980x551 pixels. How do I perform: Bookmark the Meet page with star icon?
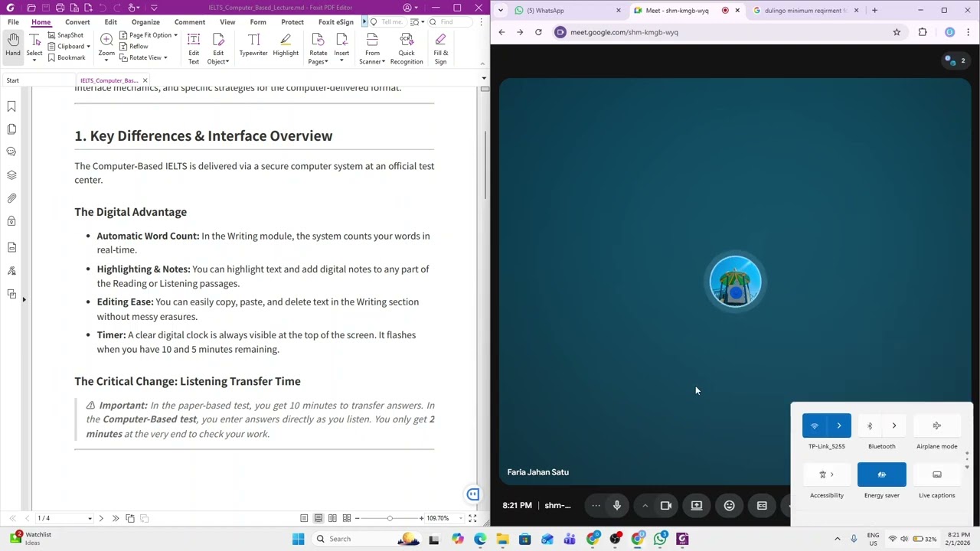(x=897, y=32)
